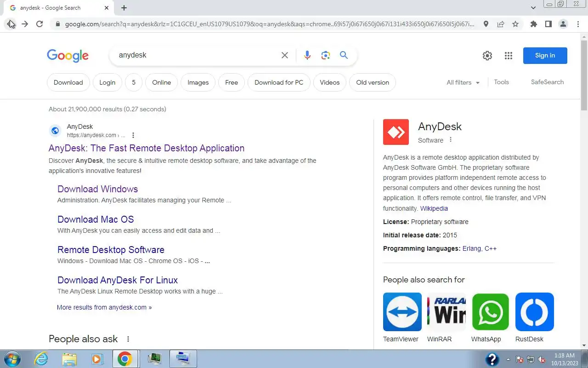Select the 5 filter chip
This screenshot has height=368, width=588.
pos(134,82)
